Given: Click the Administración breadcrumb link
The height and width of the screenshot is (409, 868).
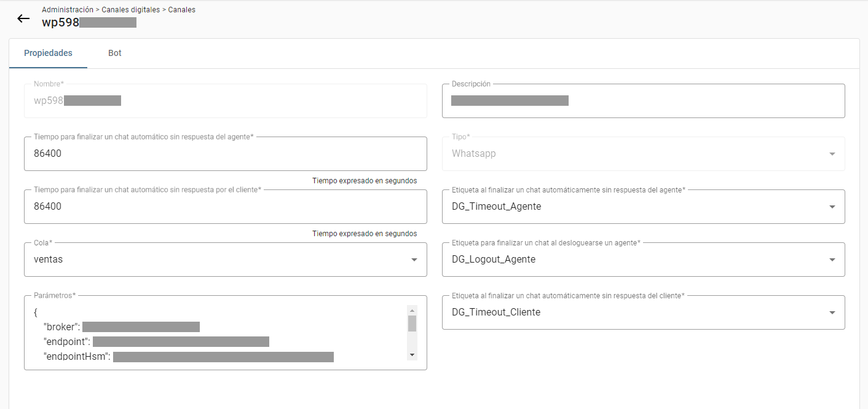Looking at the screenshot, I should tap(67, 10).
